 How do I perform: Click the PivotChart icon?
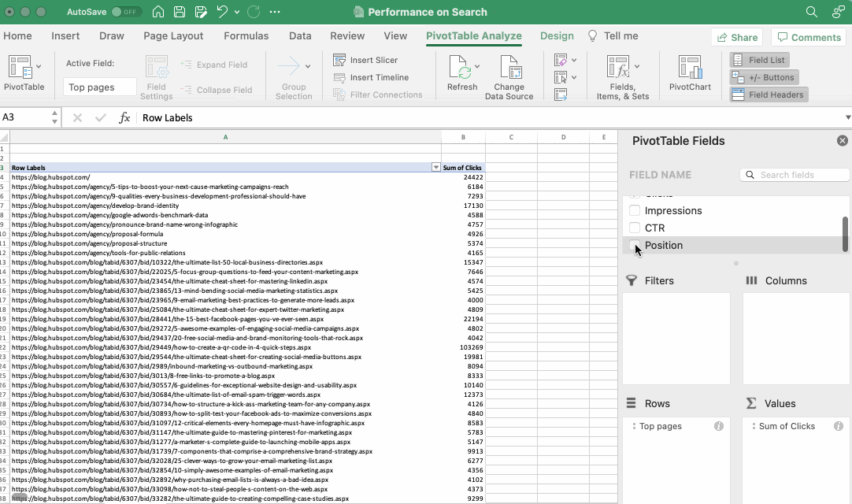690,69
